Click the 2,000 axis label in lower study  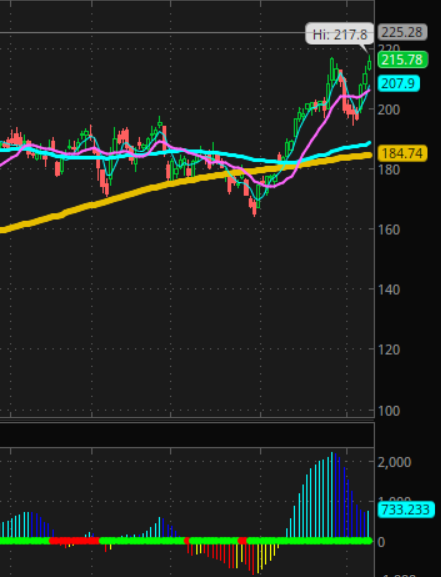pyautogui.click(x=394, y=462)
